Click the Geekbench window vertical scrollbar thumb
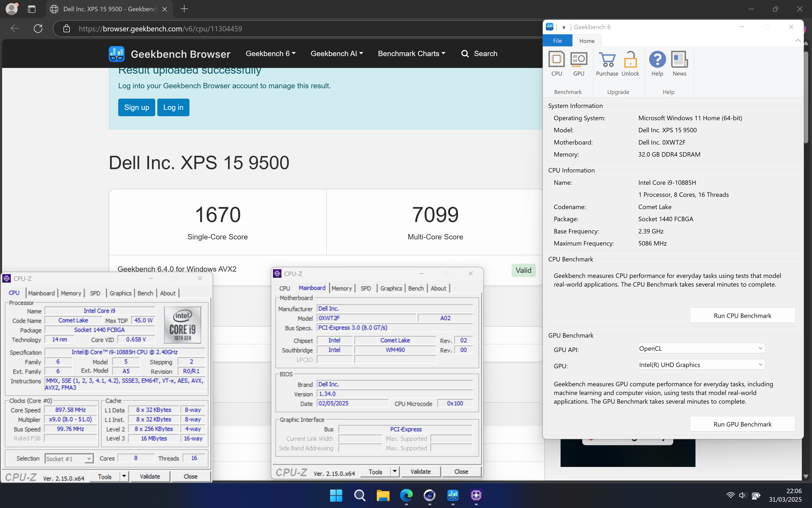The image size is (812, 508). point(806,97)
